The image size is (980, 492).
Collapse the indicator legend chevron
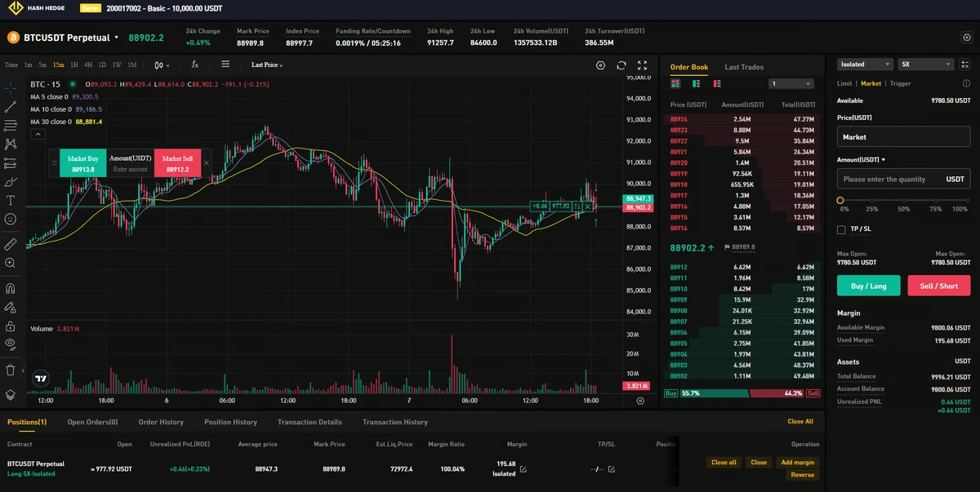(x=38, y=133)
